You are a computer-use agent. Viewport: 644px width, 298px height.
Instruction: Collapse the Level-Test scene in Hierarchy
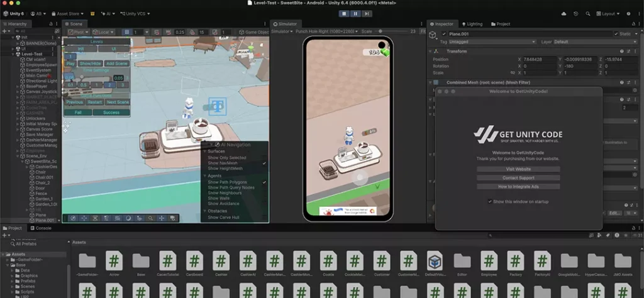coord(13,54)
